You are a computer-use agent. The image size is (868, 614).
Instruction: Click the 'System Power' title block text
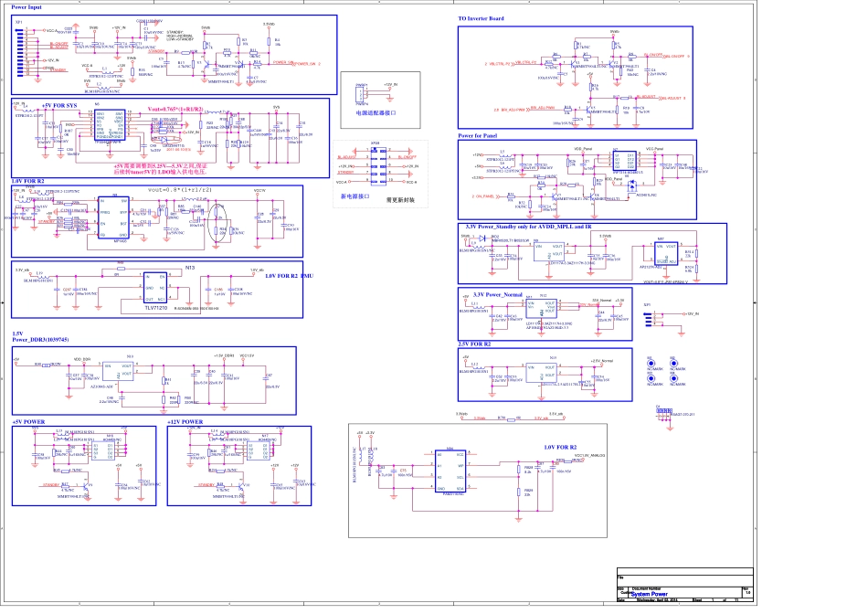[x=649, y=594]
